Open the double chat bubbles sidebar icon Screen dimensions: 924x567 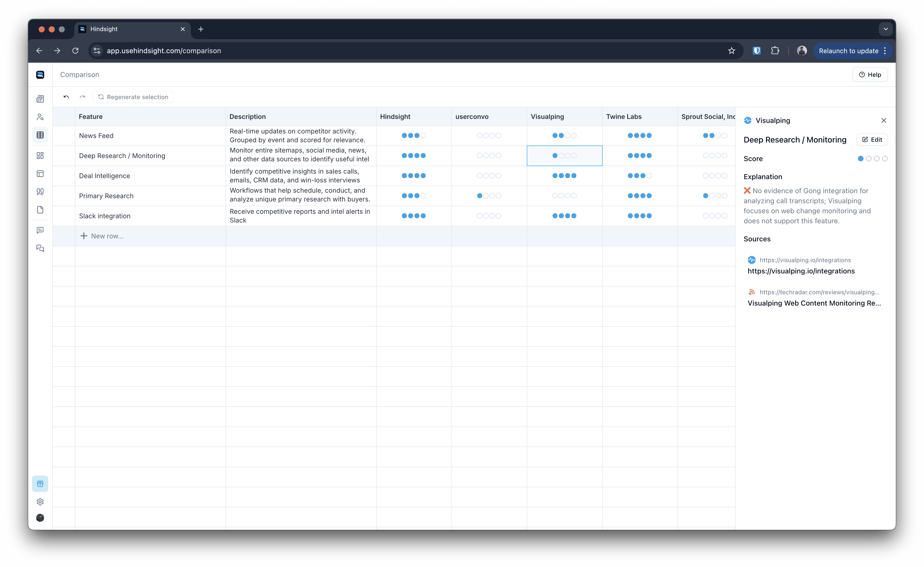point(40,248)
